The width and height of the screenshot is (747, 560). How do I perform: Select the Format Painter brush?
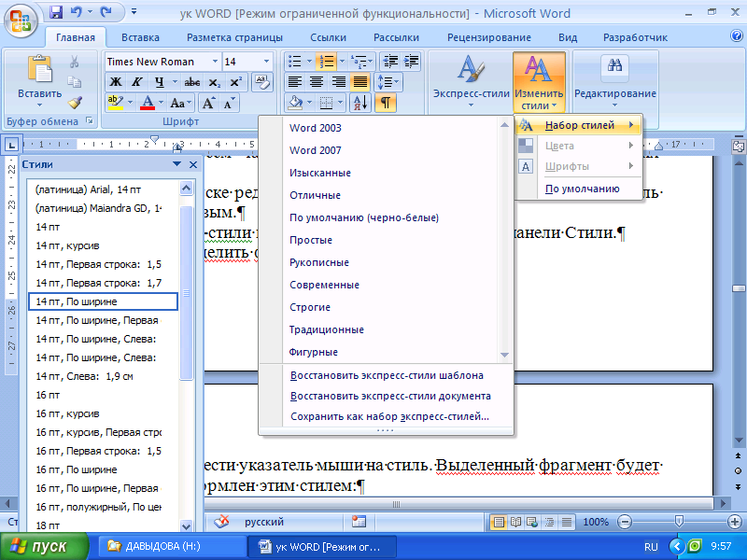point(75,103)
